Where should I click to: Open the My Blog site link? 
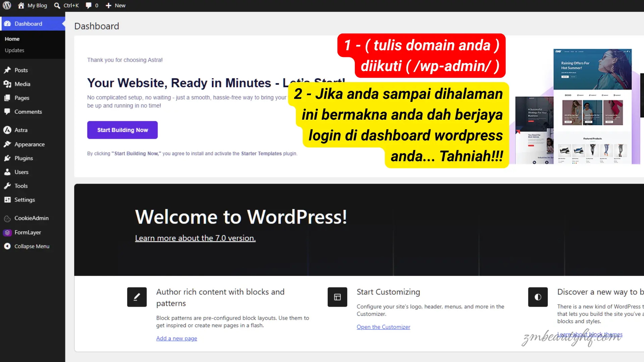pos(37,5)
